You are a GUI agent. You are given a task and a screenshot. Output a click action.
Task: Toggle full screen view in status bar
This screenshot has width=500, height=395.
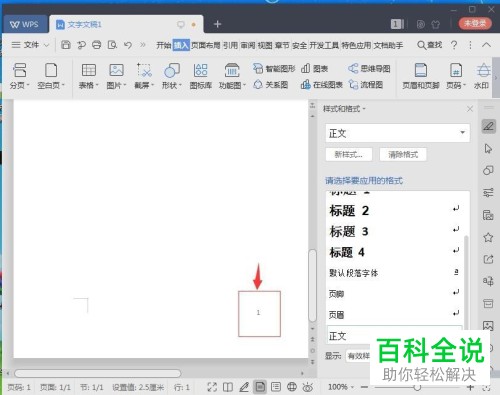[x=212, y=387]
